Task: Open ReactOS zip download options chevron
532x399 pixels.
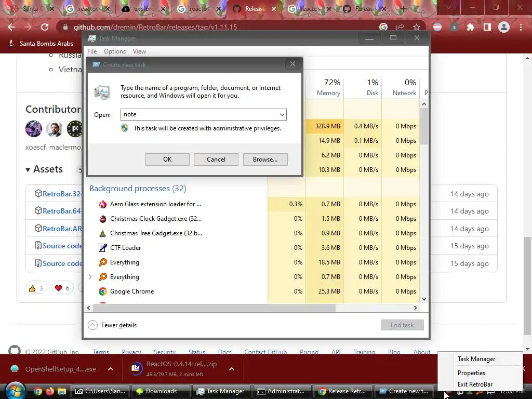Action: pyautogui.click(x=231, y=369)
